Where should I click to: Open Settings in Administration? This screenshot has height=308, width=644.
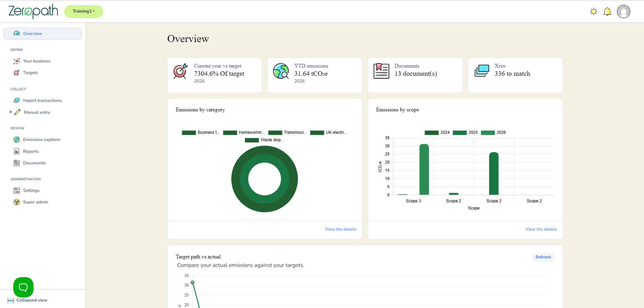31,191
